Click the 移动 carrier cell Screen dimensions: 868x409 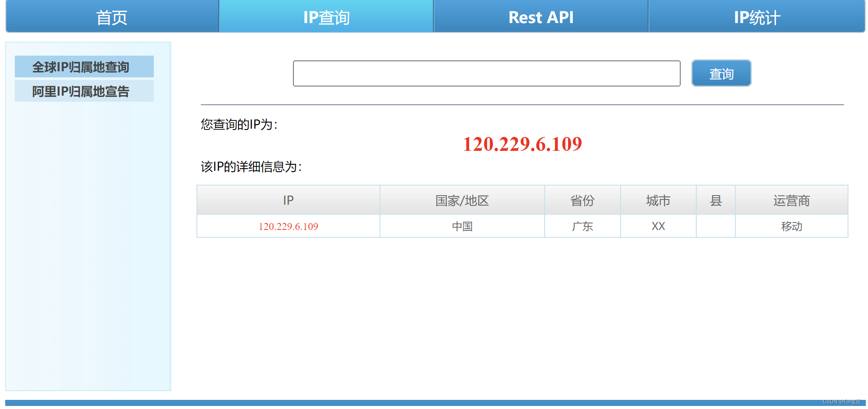tap(792, 226)
